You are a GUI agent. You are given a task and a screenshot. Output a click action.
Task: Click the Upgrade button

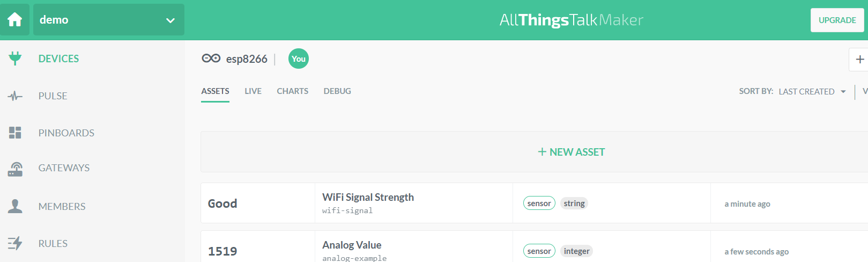[x=837, y=20]
